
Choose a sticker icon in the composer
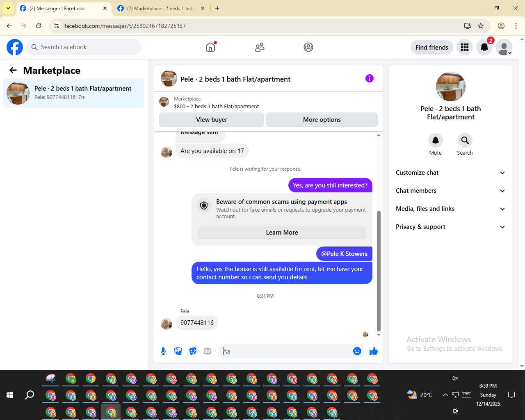click(193, 351)
